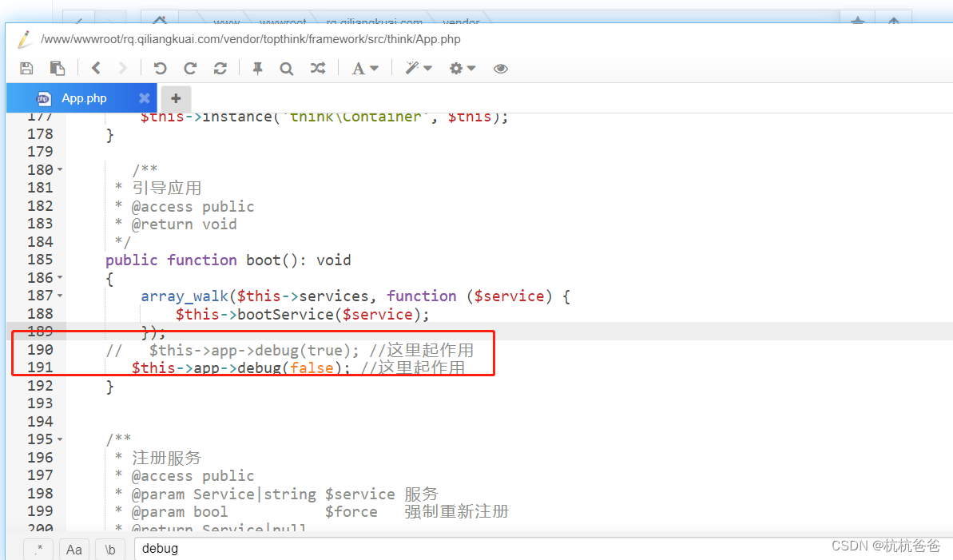Open the settings gear dropdown
Viewport: 953px width, 560px height.
(x=461, y=68)
